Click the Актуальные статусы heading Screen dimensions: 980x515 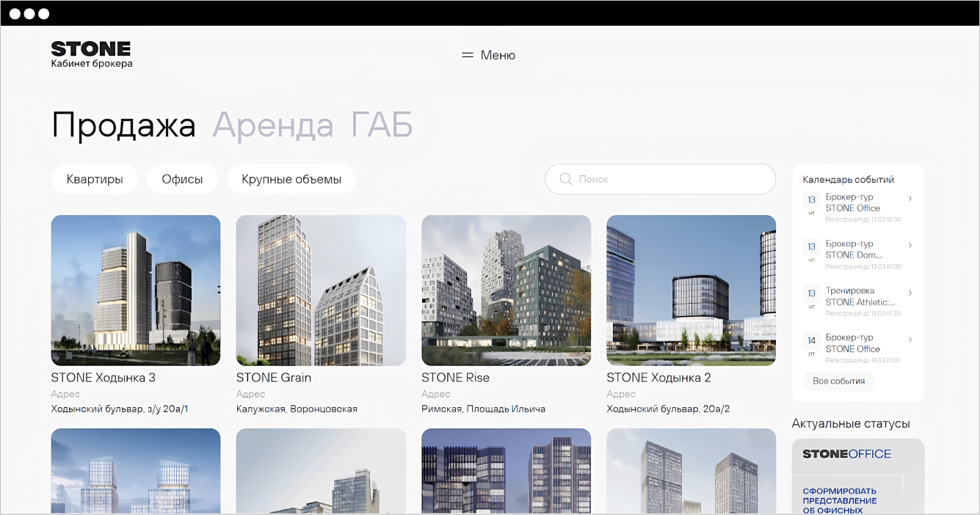[851, 423]
